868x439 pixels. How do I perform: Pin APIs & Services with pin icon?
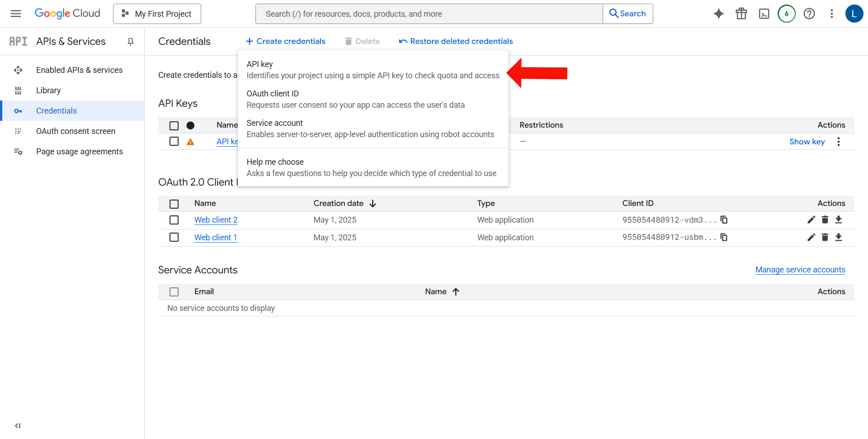131,42
